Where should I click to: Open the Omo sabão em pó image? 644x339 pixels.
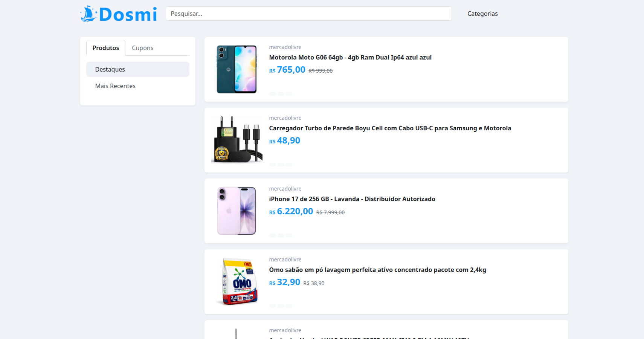pos(237,282)
